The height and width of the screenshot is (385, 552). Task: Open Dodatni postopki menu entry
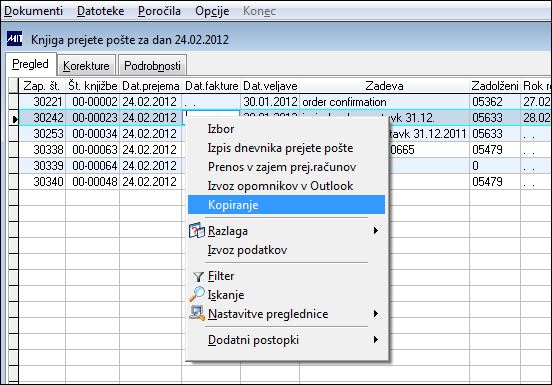pyautogui.click(x=286, y=340)
